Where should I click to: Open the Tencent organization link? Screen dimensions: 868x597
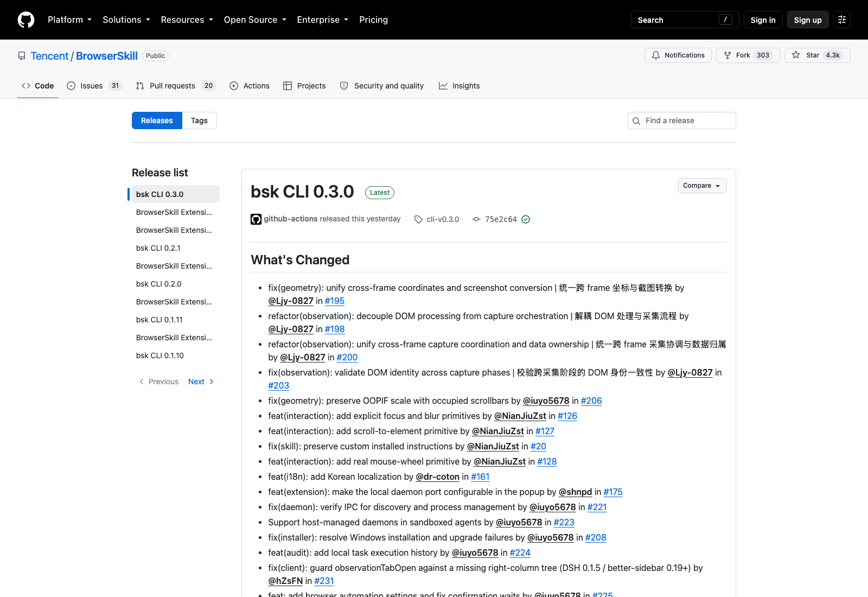(49, 56)
